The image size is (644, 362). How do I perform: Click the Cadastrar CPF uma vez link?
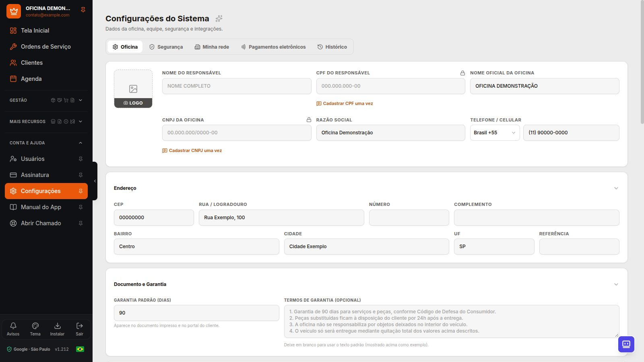point(345,103)
